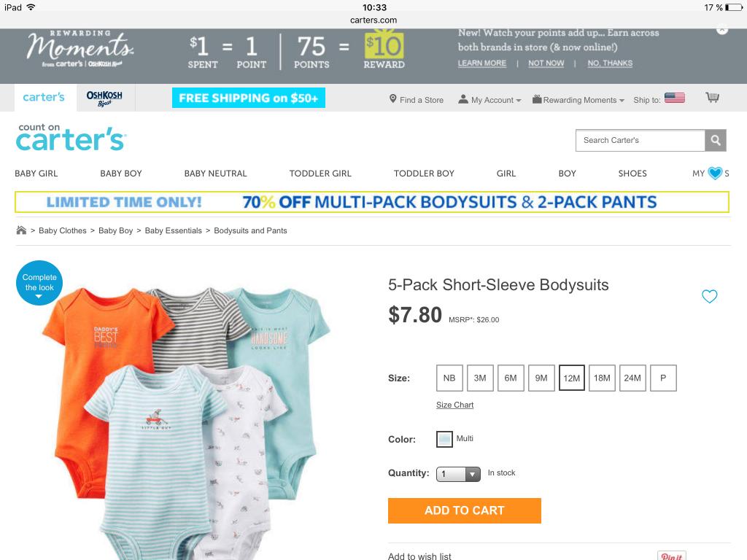
Task: Click the Find a Store pin icon
Action: [x=392, y=98]
